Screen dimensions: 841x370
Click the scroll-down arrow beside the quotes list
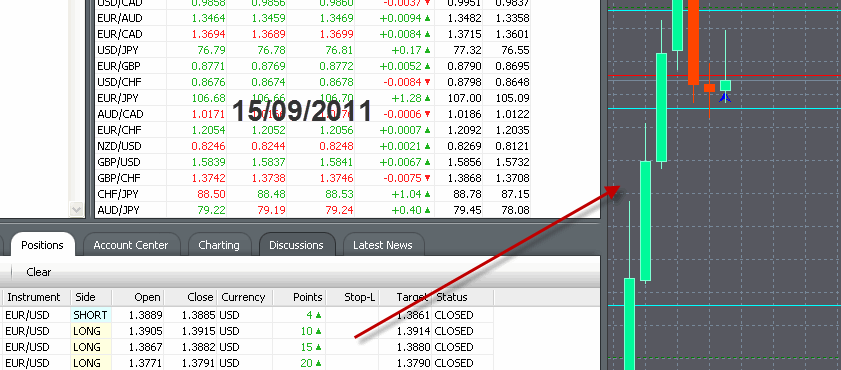pyautogui.click(x=77, y=210)
